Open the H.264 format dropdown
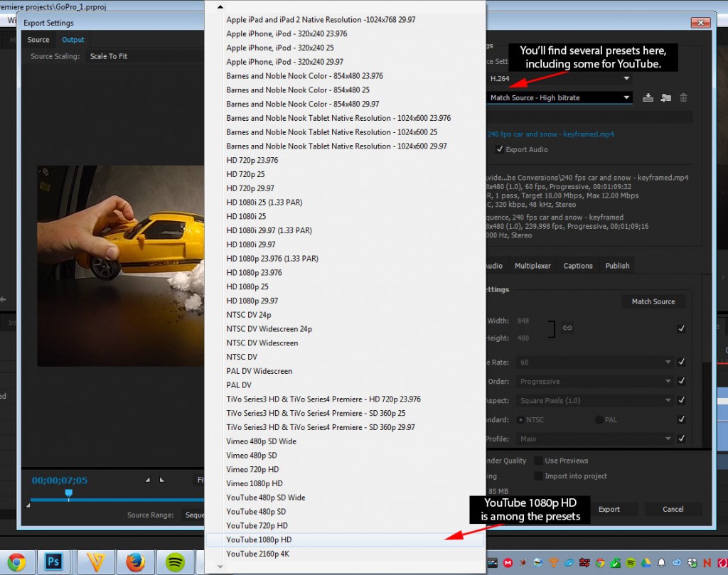728x575 pixels. [x=559, y=78]
